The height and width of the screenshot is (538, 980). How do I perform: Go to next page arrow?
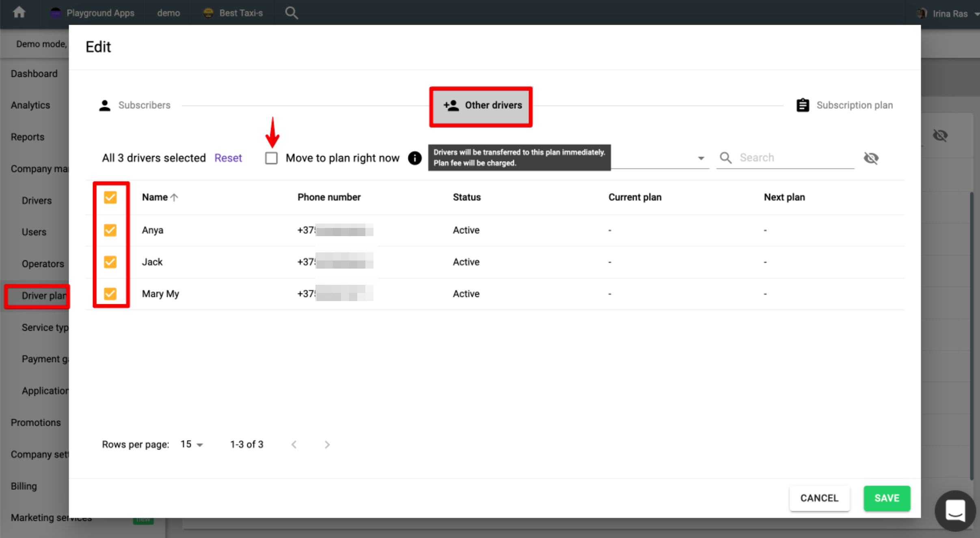point(327,445)
